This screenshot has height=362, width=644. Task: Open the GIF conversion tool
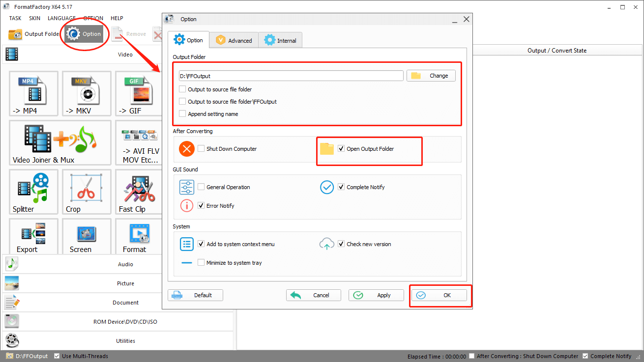coord(140,93)
